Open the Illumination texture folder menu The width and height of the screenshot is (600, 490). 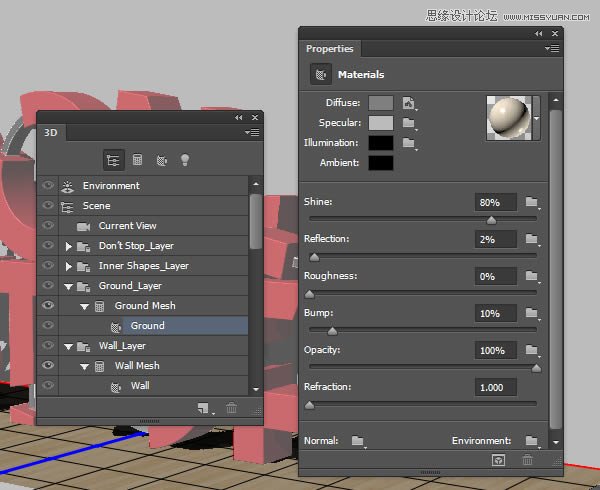point(409,143)
